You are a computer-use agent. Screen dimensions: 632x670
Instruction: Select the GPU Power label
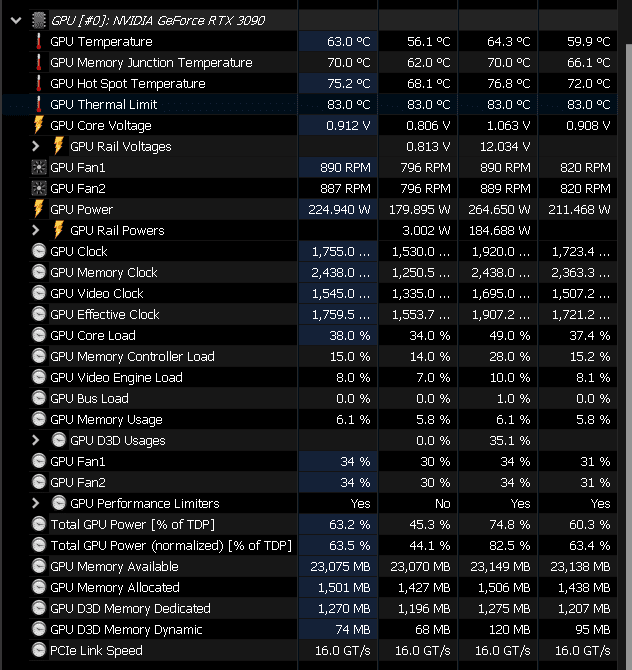click(82, 209)
